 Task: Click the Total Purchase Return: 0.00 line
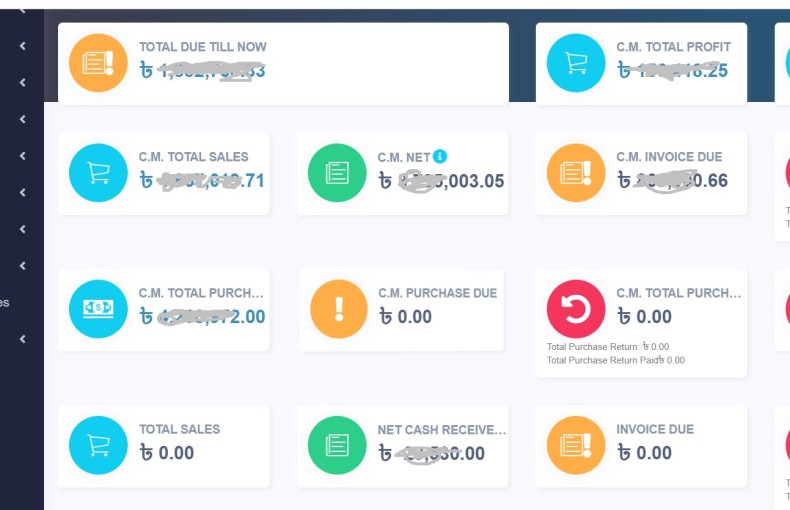(x=608, y=347)
